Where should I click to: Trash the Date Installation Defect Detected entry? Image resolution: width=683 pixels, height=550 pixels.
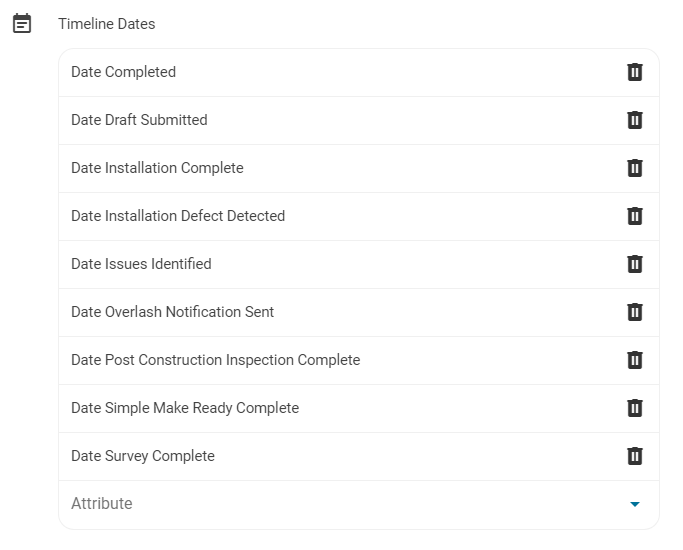634,216
